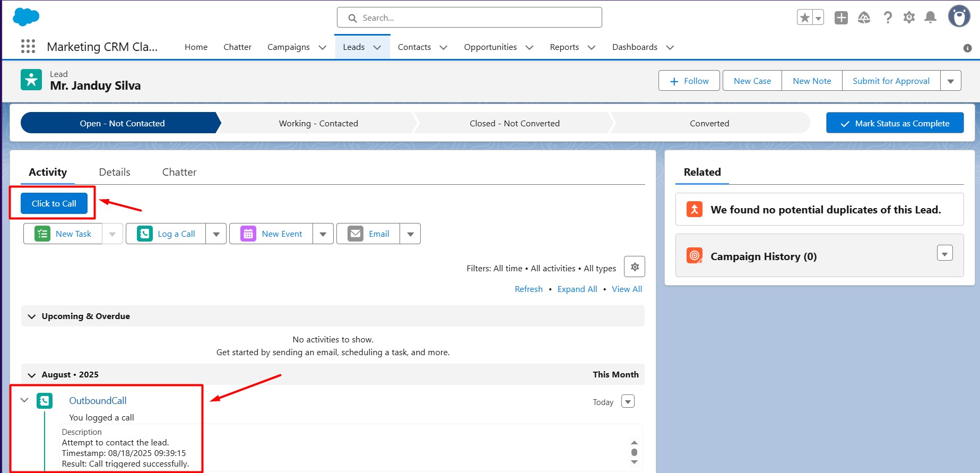The height and width of the screenshot is (473, 980).
Task: Open the App Launcher grid icon
Action: coord(28,47)
